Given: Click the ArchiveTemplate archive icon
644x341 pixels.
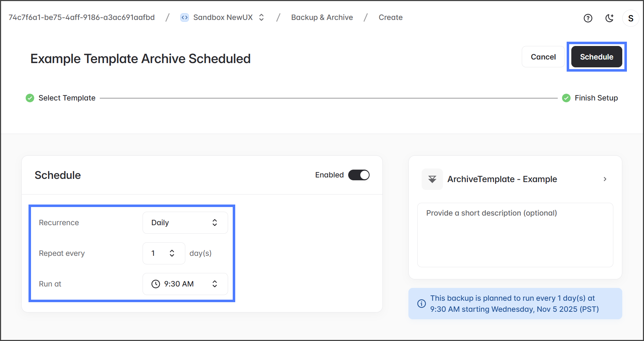Looking at the screenshot, I should pyautogui.click(x=432, y=179).
